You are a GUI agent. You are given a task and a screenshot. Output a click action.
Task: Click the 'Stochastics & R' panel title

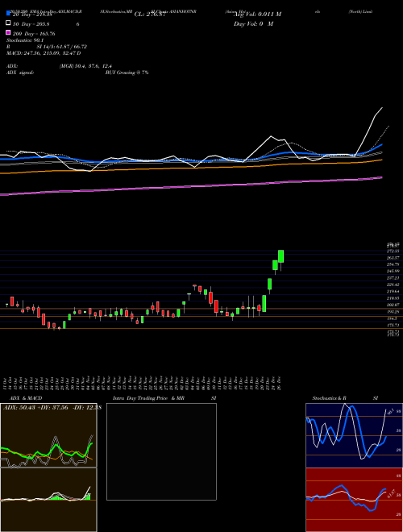330,398
